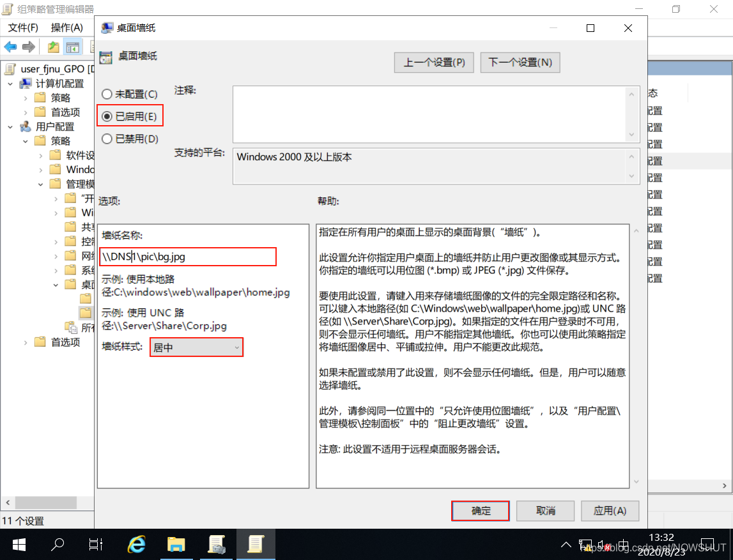Select the 已启用 radio button

pyautogui.click(x=105, y=116)
